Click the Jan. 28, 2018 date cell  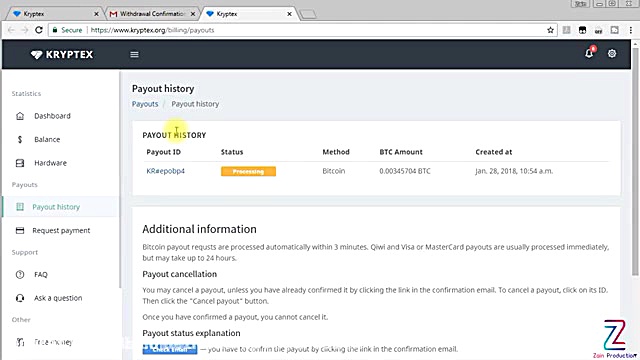514,171
